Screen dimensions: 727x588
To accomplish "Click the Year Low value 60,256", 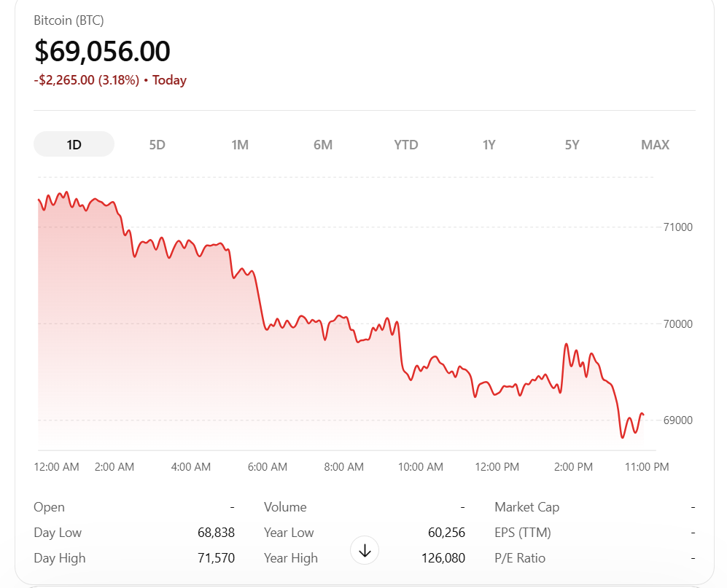I will pos(446,533).
